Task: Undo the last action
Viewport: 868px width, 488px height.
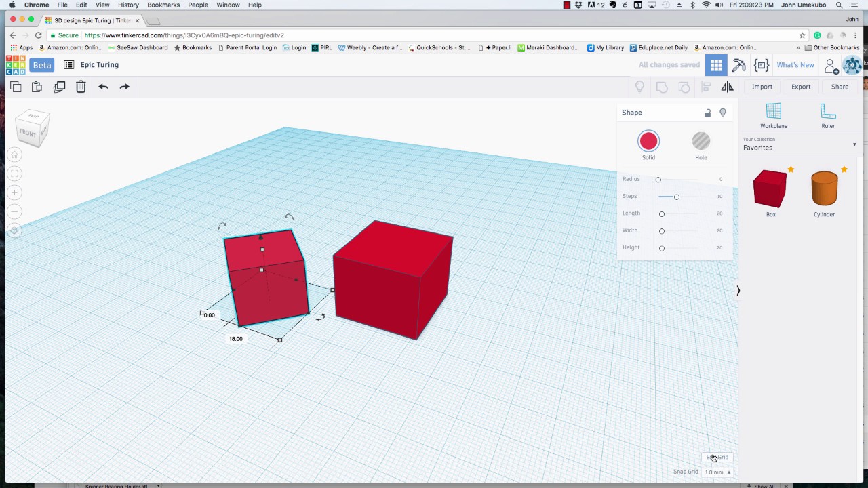Action: 103,87
